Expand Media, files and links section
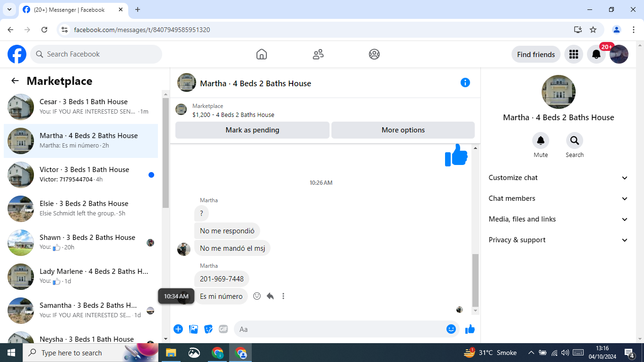 [558, 219]
